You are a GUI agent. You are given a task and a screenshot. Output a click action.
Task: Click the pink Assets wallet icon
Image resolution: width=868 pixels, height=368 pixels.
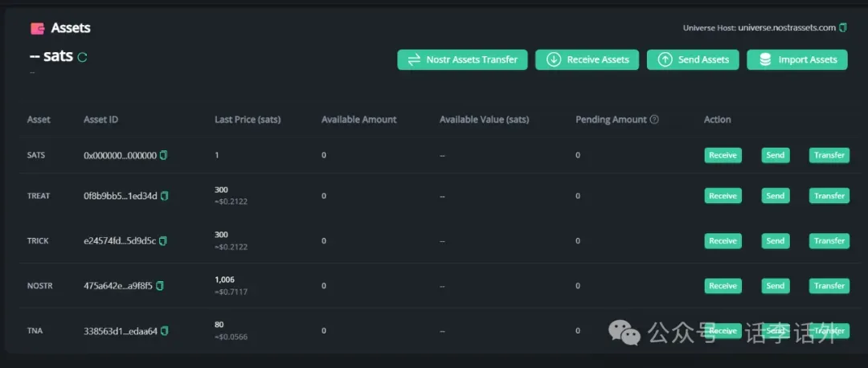point(37,28)
